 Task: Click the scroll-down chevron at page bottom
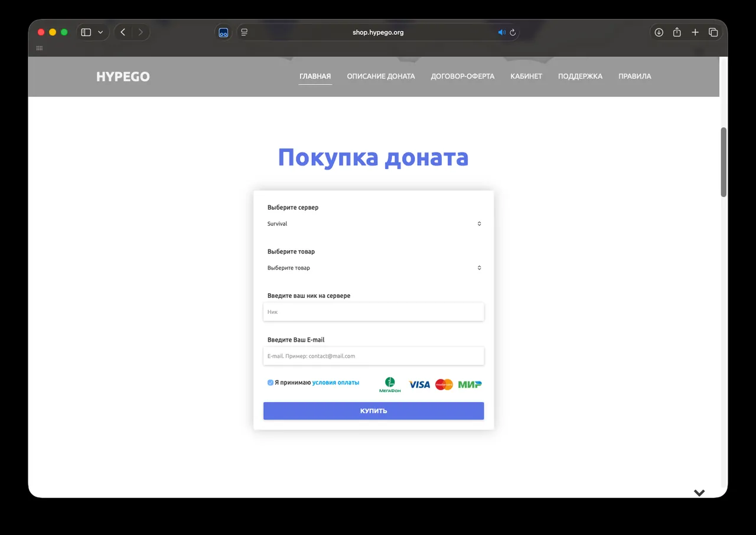[x=699, y=493]
